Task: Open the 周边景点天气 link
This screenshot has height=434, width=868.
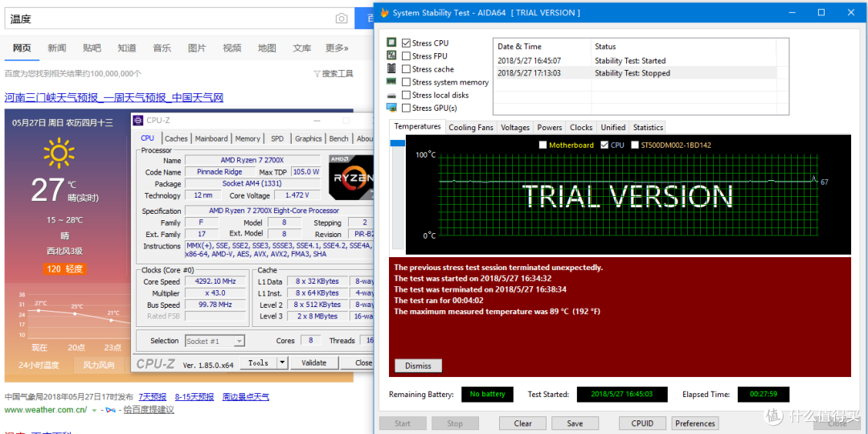Action: point(246,396)
